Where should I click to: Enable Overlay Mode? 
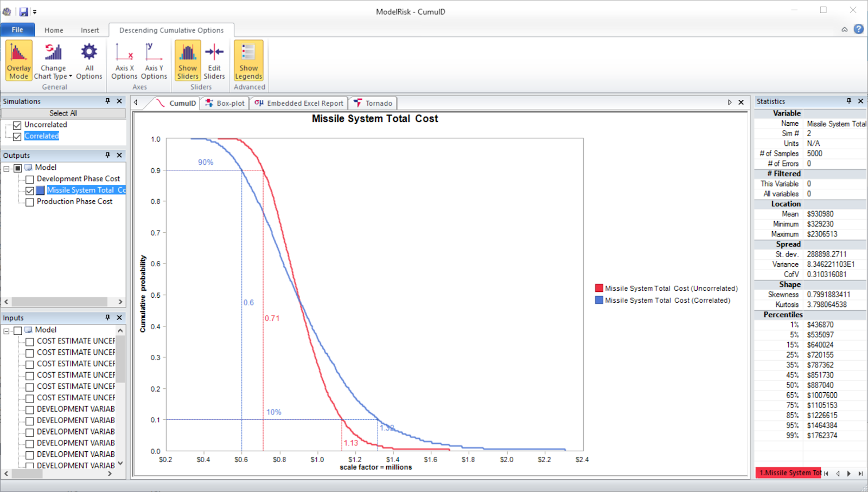[x=18, y=60]
